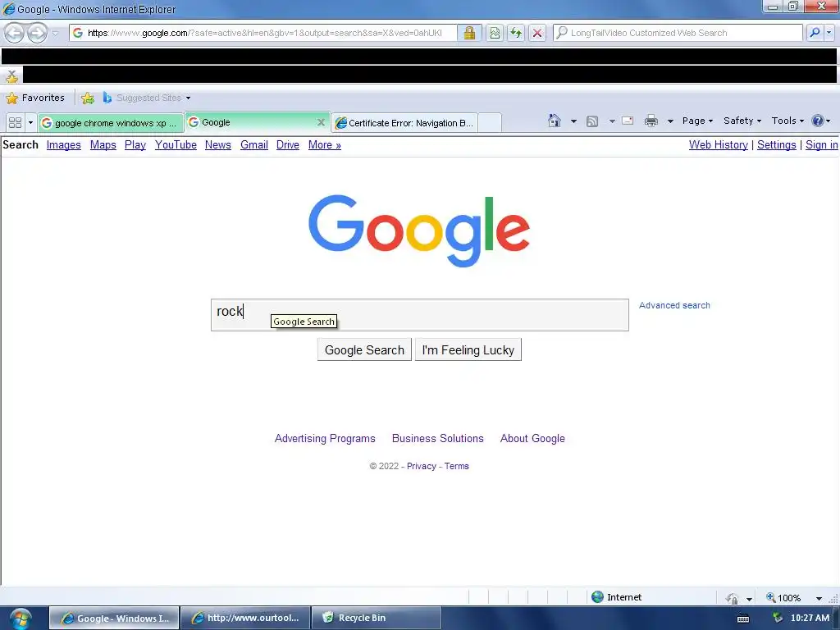
Task: Click the 100% zoom level button
Action: pos(783,597)
